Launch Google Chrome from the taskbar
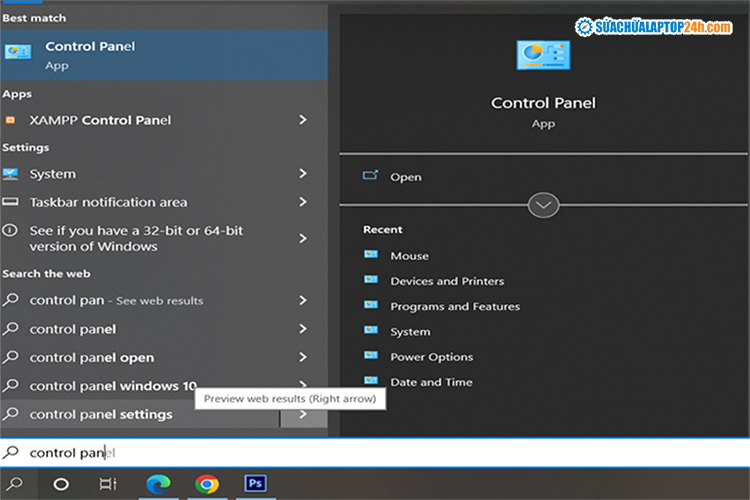 pos(207,484)
